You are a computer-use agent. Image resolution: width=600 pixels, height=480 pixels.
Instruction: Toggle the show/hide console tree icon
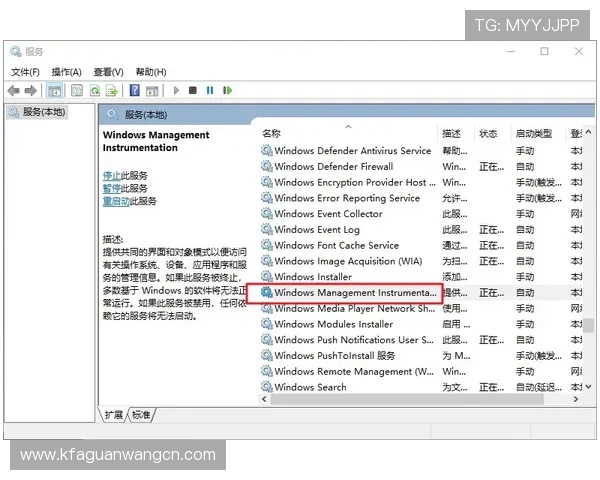coord(54,91)
